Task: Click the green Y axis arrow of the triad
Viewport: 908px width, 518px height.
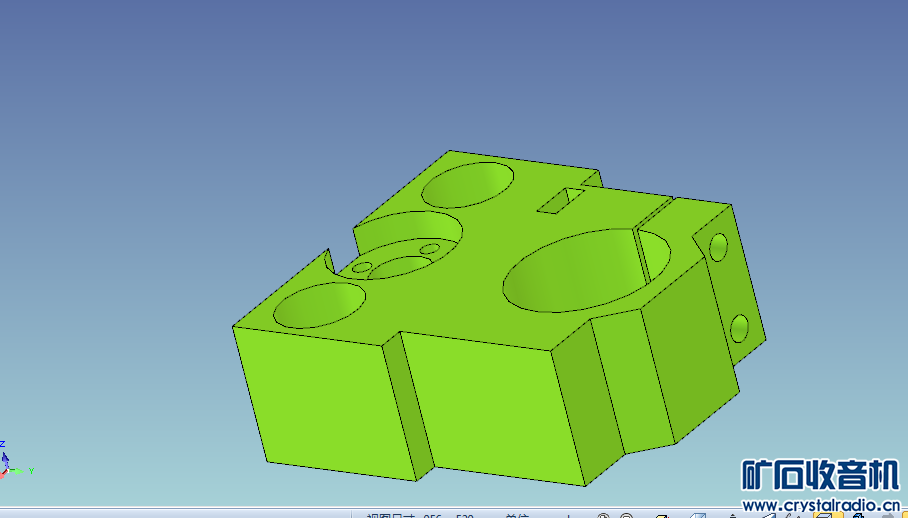Action: coord(17,471)
